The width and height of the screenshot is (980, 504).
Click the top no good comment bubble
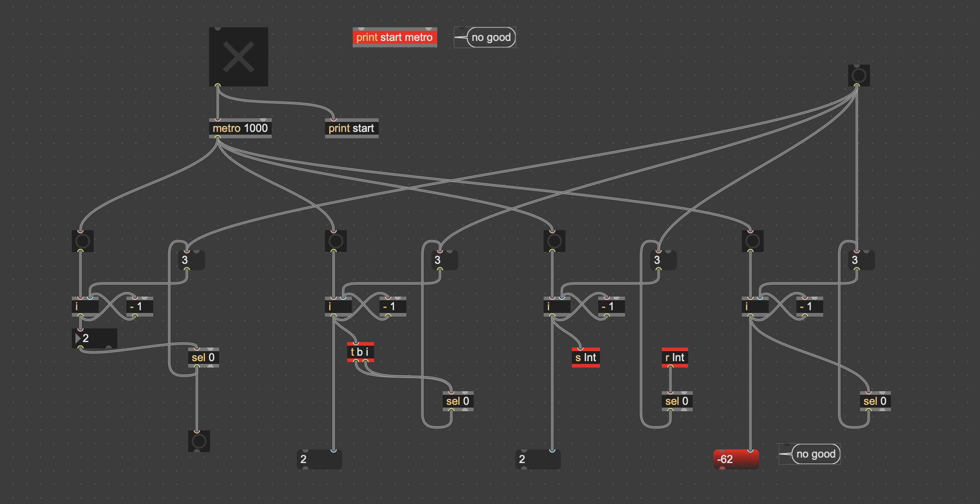(490, 37)
